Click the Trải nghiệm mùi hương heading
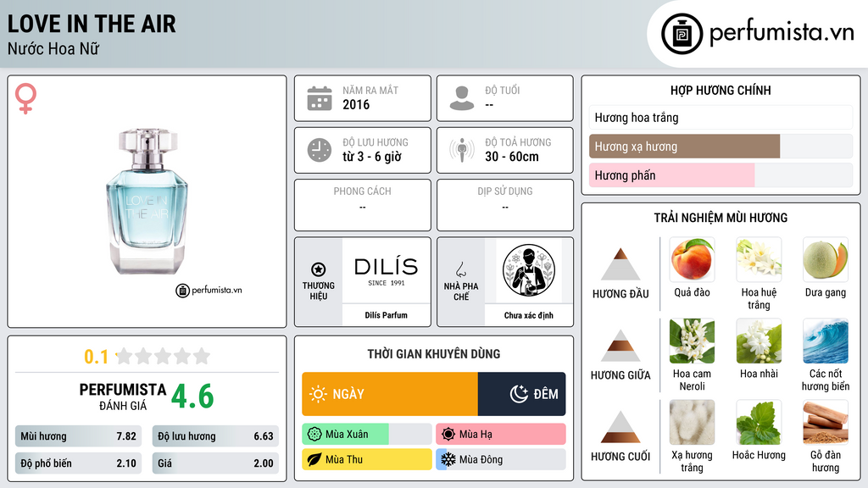 721,218
